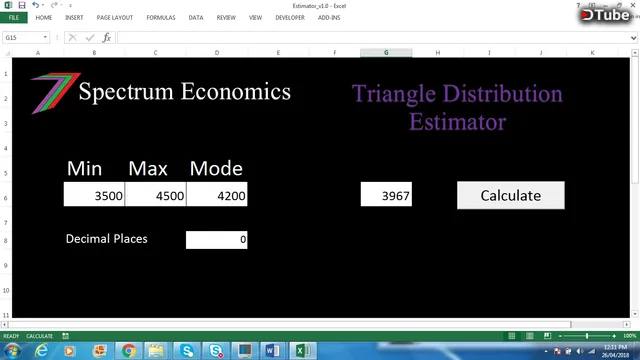The image size is (640, 360).
Task: Click vertical scrollbar up arrow
Action: click(x=635, y=53)
